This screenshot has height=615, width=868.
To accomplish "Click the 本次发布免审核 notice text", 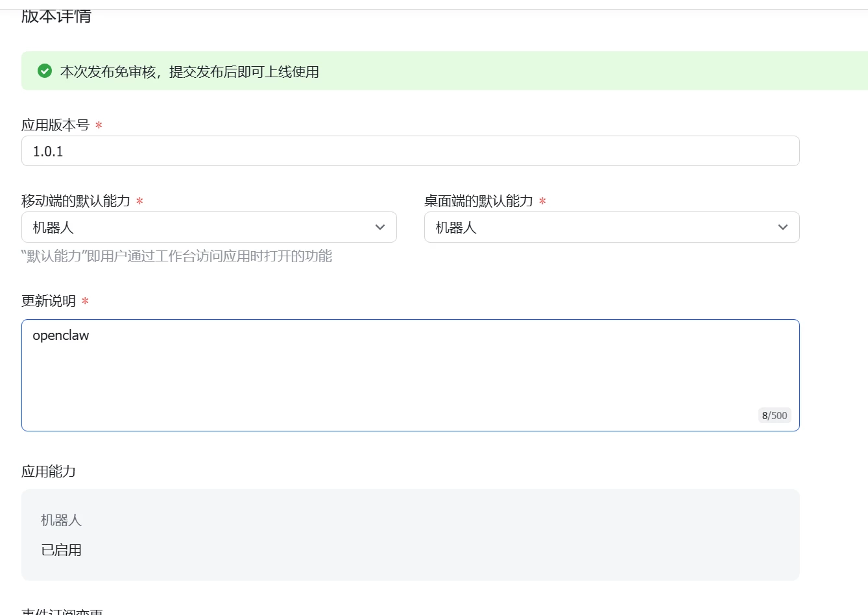I will pyautogui.click(x=189, y=72).
